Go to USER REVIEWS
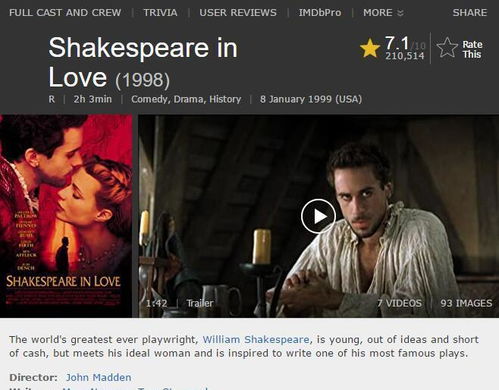499x390 pixels. (x=238, y=13)
